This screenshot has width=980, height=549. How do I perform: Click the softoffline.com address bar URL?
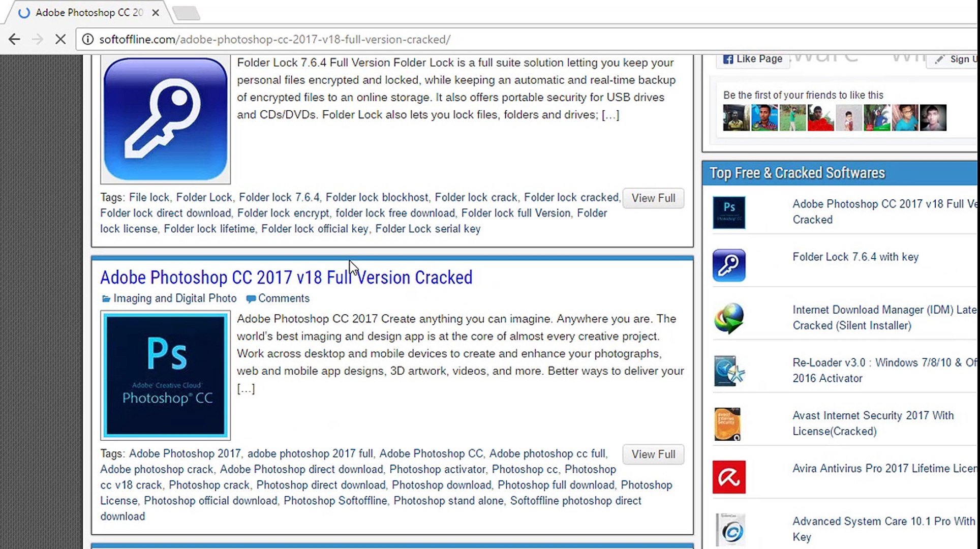coord(274,39)
